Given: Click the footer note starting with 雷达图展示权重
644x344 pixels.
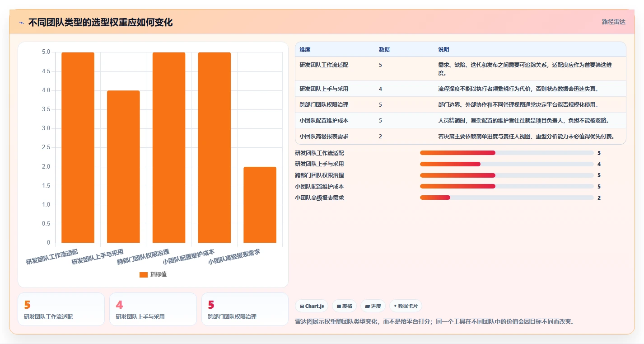Looking at the screenshot, I should (x=434, y=321).
